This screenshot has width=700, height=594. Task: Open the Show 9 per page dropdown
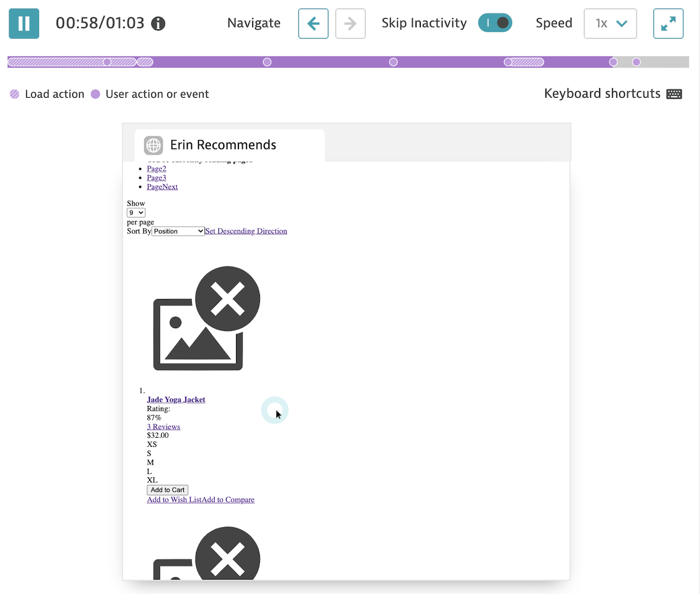click(136, 213)
